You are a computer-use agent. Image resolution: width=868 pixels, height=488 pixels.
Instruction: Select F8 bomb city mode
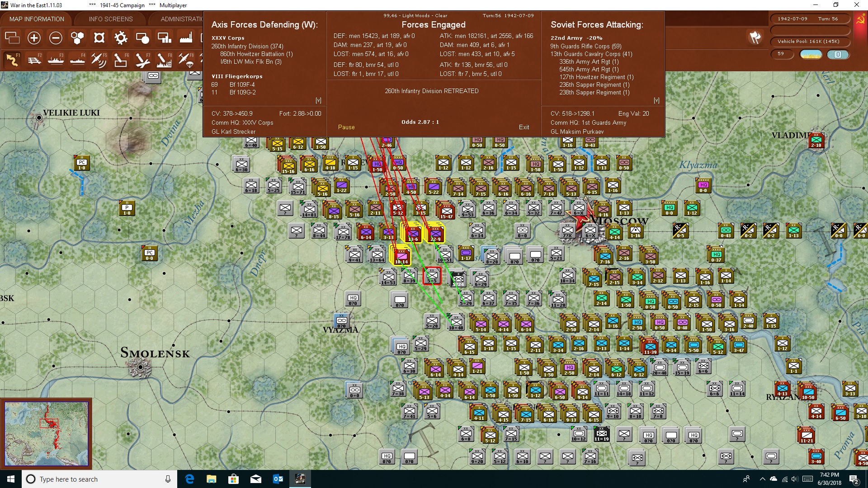coord(164,60)
